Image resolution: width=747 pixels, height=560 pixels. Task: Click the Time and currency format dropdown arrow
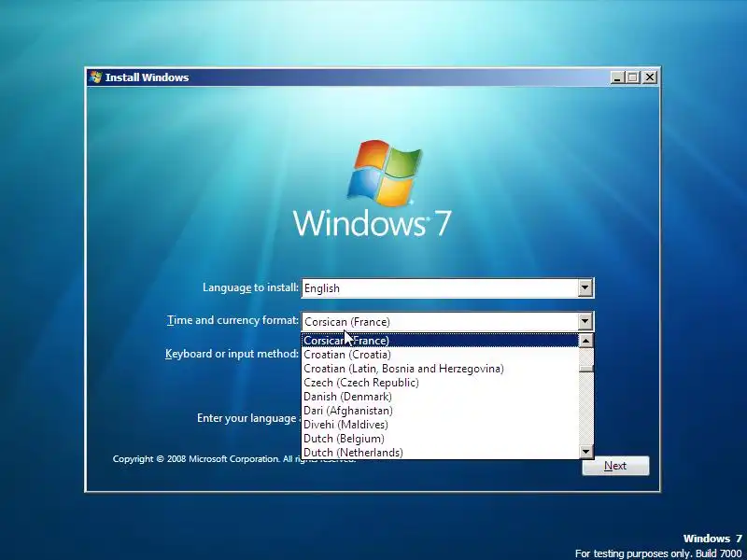click(585, 321)
